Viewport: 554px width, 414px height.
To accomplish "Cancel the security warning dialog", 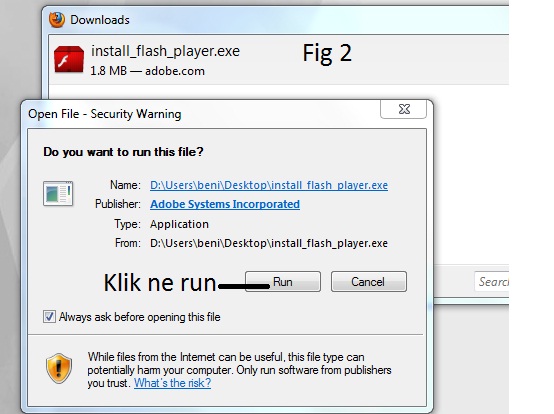I will point(369,282).
